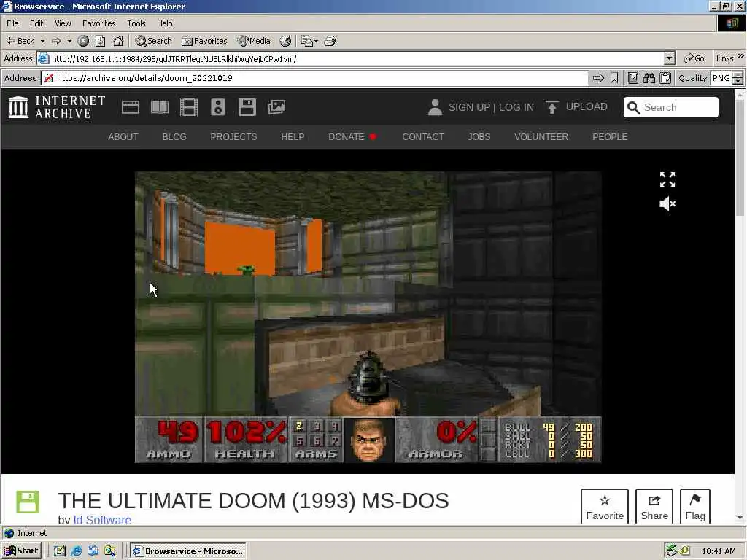Image resolution: width=747 pixels, height=560 pixels.
Task: Open the View menu
Action: (63, 23)
